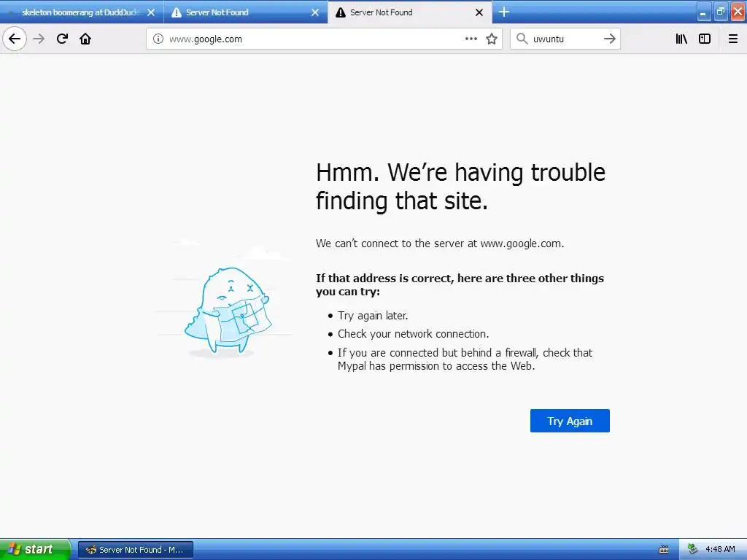The image size is (747, 560).
Task: Close the active Server Not Found tab
Action: pyautogui.click(x=479, y=12)
